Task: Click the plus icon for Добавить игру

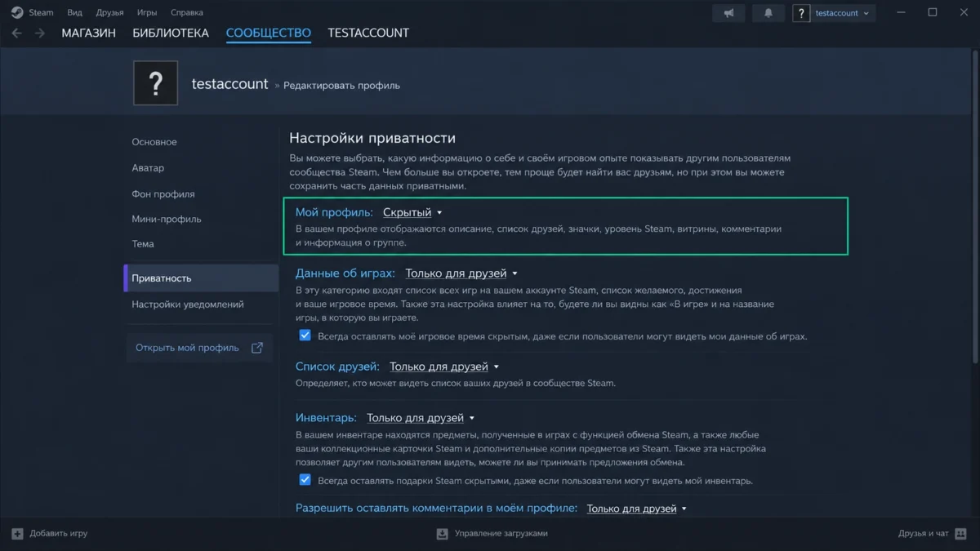Action: coord(17,534)
